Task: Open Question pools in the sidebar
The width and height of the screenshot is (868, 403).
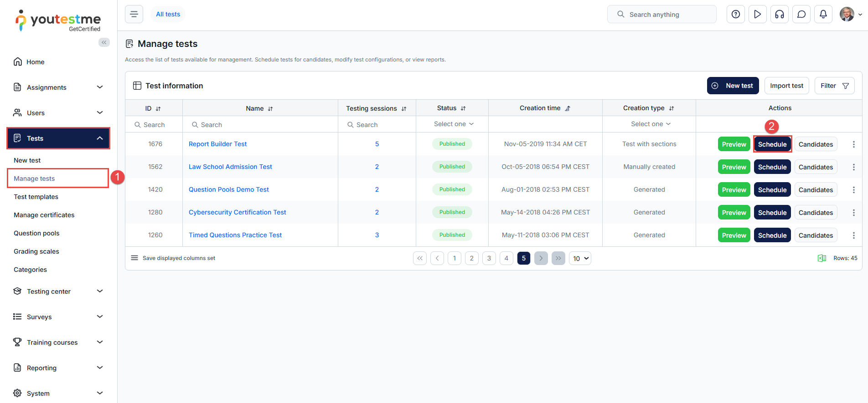Action: click(x=36, y=233)
